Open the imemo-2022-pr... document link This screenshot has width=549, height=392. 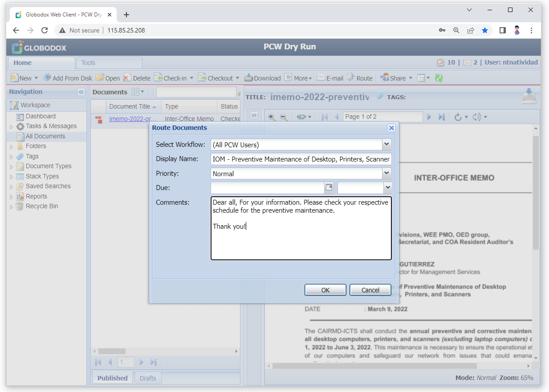click(133, 119)
